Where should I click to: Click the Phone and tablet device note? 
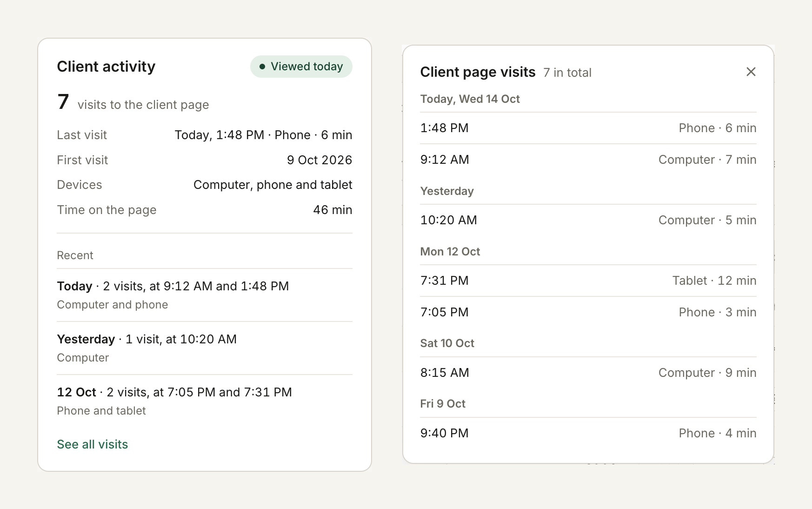[x=101, y=411]
